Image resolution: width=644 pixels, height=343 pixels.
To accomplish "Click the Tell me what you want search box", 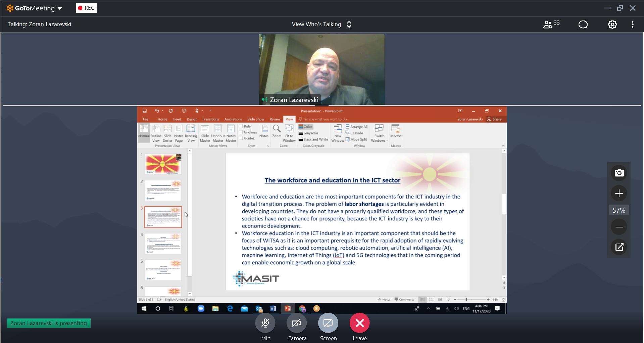I will pyautogui.click(x=324, y=119).
